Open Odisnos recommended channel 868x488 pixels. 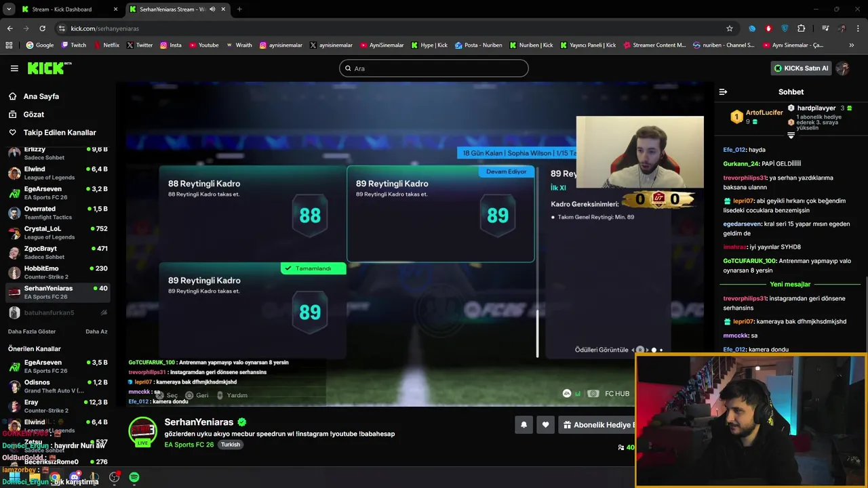point(57,386)
